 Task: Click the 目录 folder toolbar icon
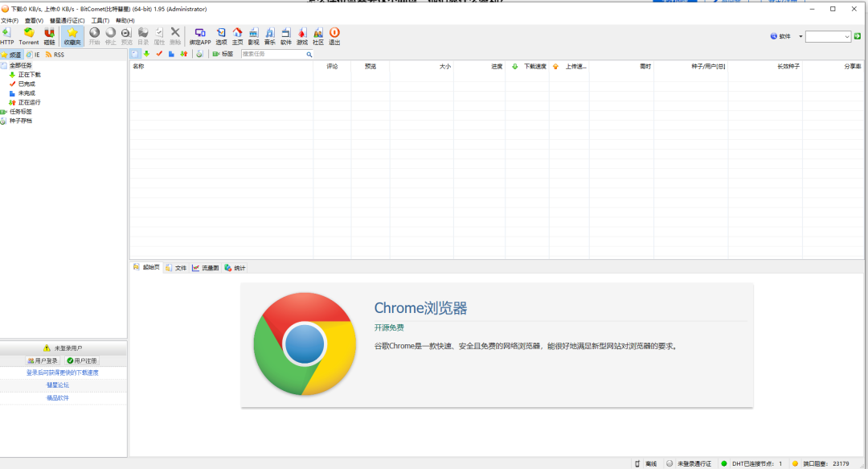point(143,36)
